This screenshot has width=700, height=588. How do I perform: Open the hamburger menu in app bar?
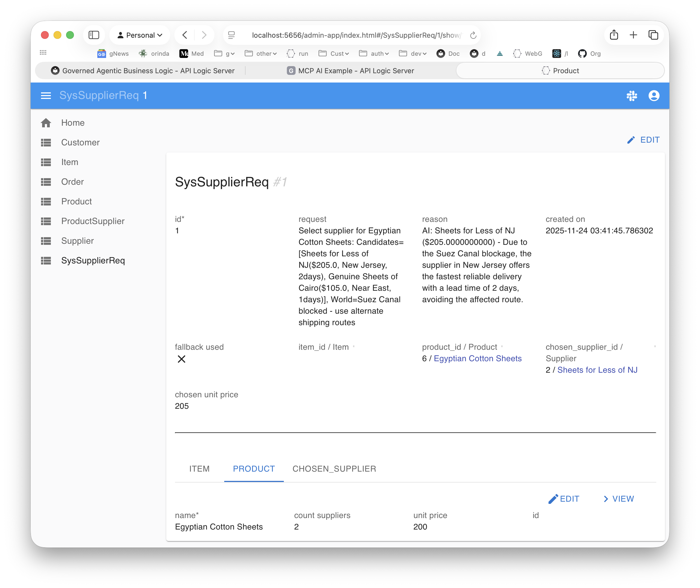[46, 96]
